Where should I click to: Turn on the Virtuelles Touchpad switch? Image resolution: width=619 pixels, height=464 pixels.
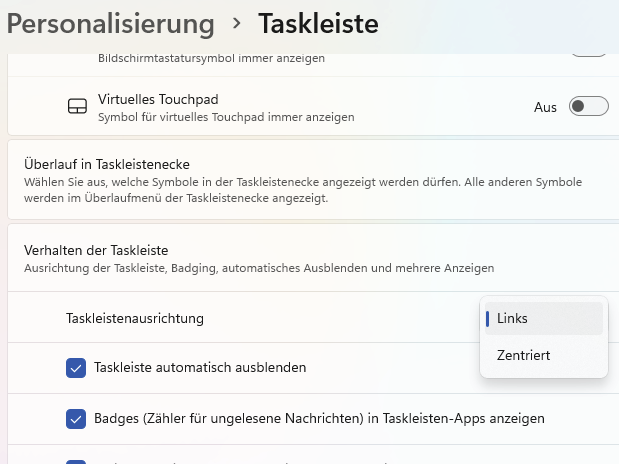[589, 106]
